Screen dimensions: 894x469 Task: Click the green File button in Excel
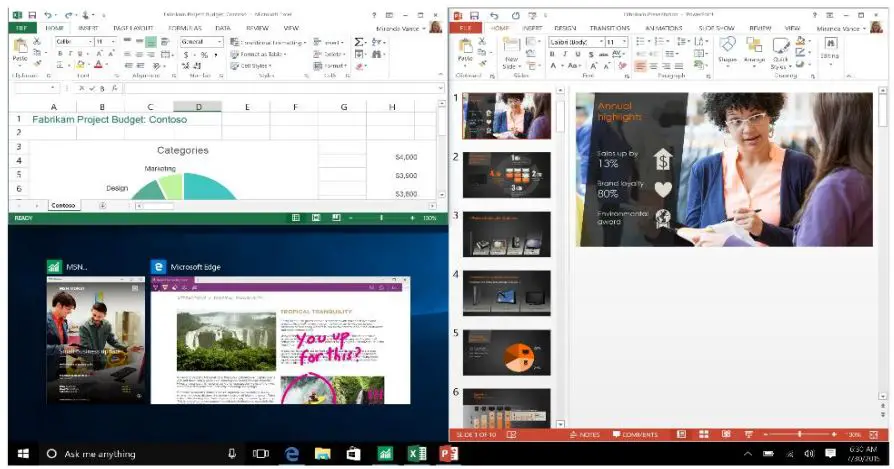tap(22, 28)
